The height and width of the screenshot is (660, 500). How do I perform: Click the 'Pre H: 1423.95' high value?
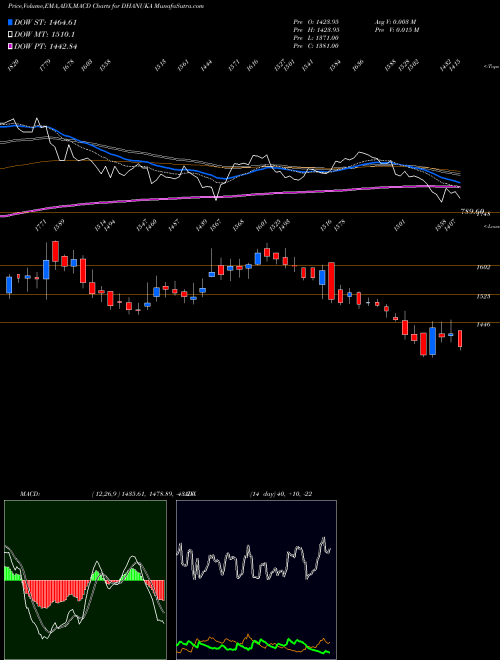coord(316,30)
